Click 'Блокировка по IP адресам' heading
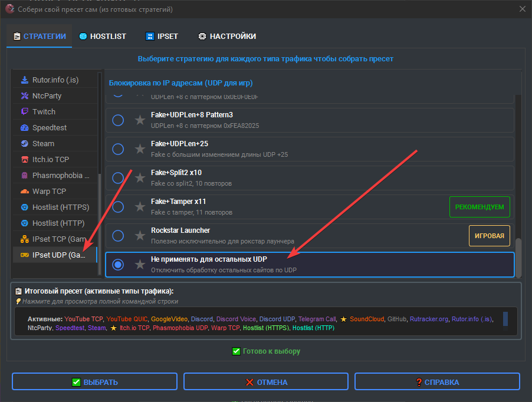Viewport: 532px width, 402px height. point(180,83)
